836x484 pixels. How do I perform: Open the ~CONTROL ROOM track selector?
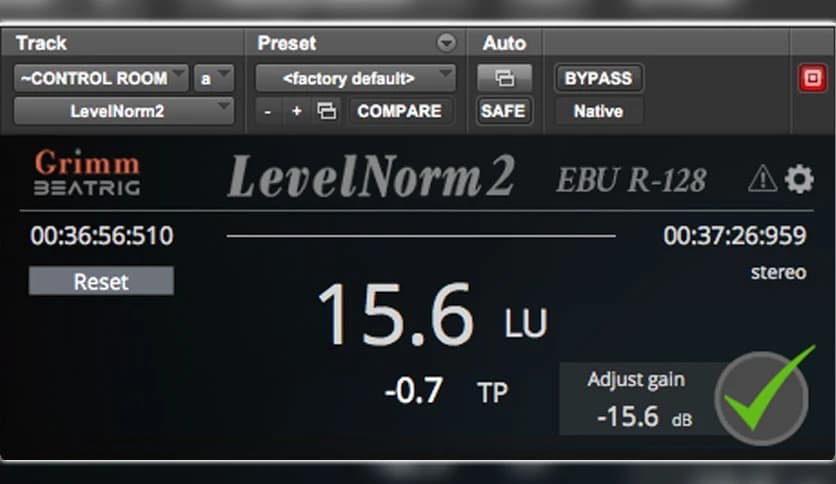tap(101, 78)
